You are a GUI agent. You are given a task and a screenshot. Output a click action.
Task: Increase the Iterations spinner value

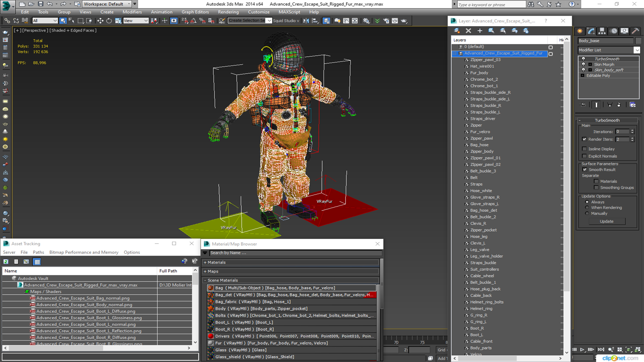pyautogui.click(x=632, y=130)
